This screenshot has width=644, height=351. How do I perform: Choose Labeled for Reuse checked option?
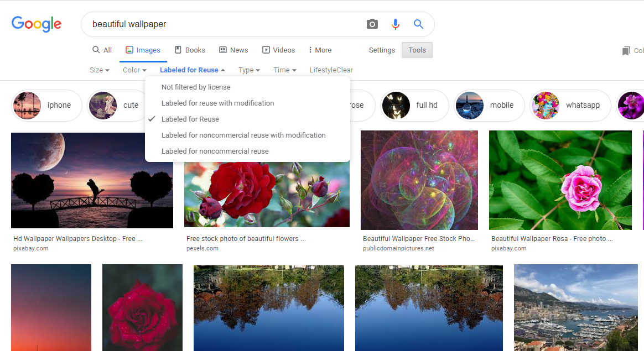pyautogui.click(x=190, y=119)
